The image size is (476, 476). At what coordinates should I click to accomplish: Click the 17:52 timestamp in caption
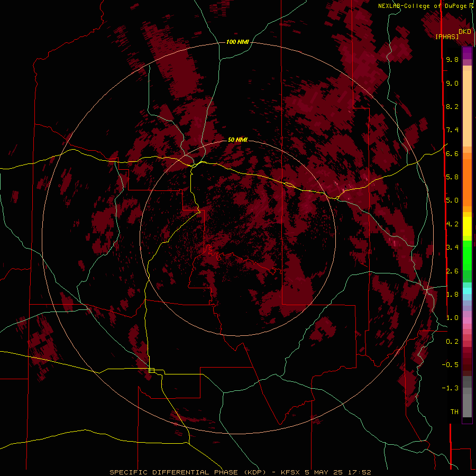(360, 472)
